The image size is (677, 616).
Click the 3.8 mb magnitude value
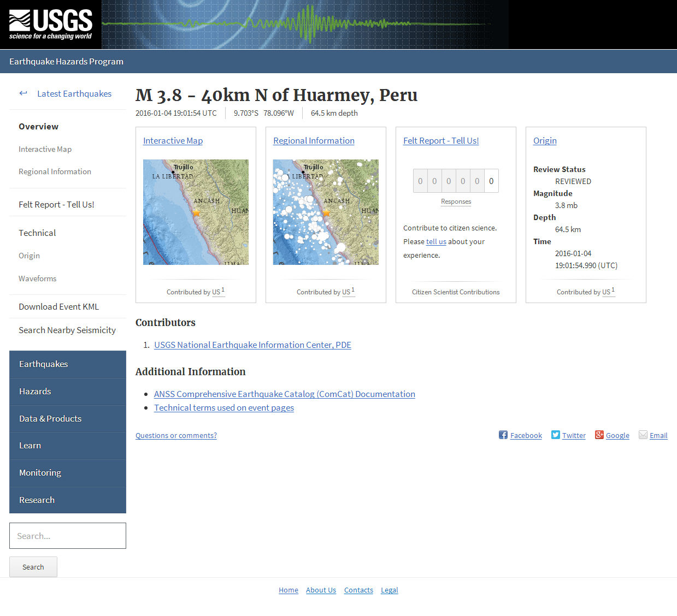click(x=566, y=205)
